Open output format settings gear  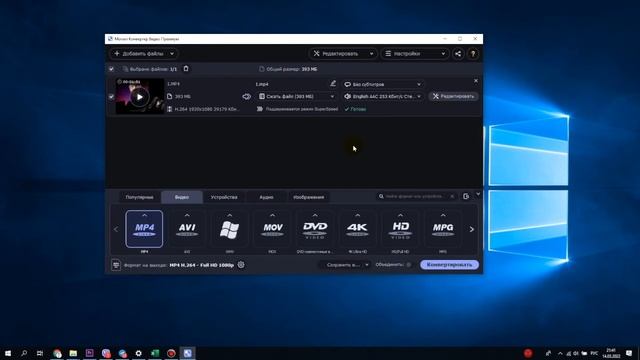pyautogui.click(x=241, y=264)
